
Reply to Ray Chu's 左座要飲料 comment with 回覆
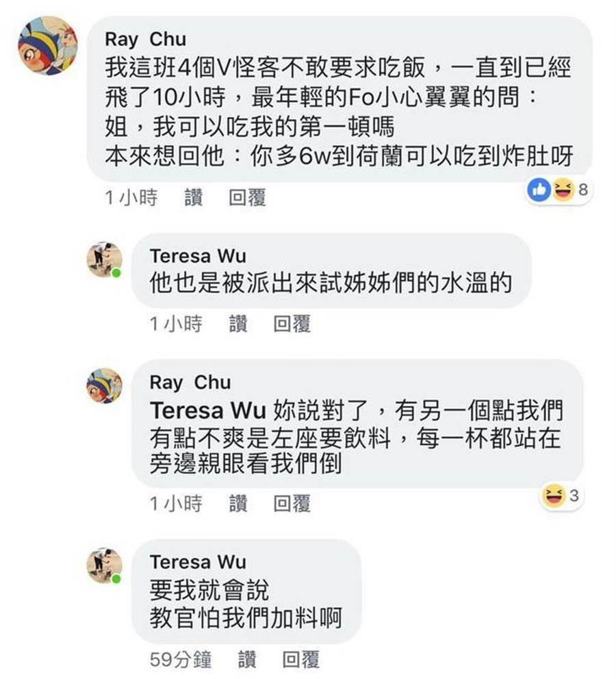click(292, 504)
